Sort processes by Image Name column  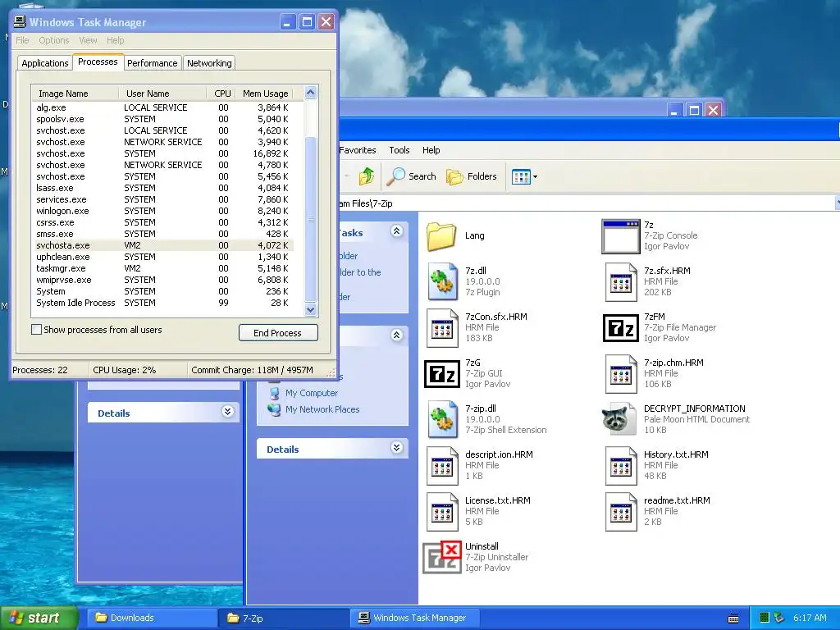75,94
